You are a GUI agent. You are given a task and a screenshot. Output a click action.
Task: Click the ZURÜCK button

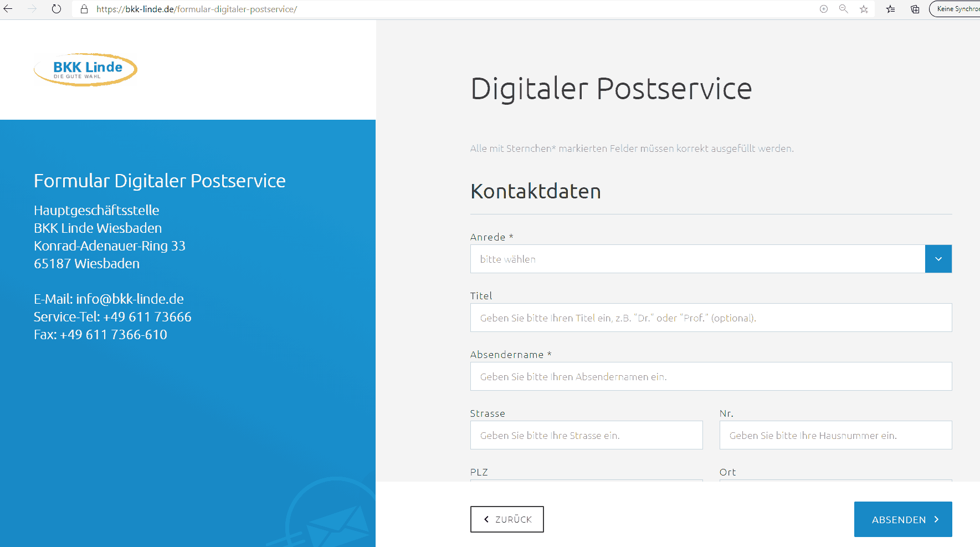pyautogui.click(x=507, y=519)
